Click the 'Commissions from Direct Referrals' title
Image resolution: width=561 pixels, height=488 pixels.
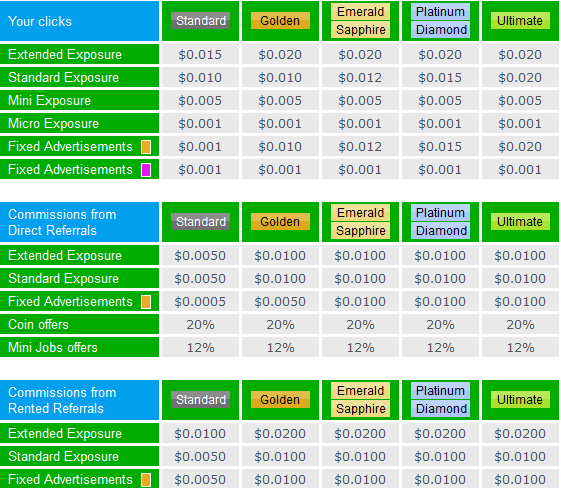62,223
